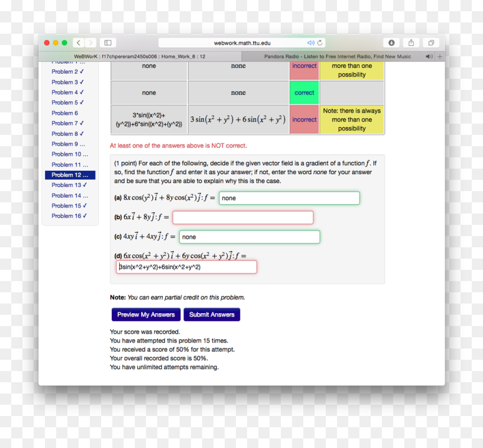Click the show all tabs icon
Screen dimensions: 483x448
[x=431, y=43]
